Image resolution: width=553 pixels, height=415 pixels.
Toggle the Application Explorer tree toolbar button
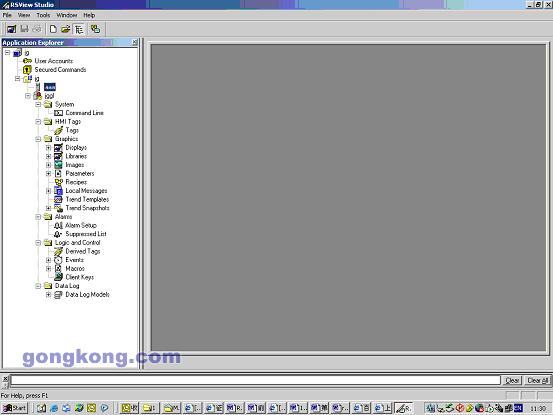click(x=79, y=29)
